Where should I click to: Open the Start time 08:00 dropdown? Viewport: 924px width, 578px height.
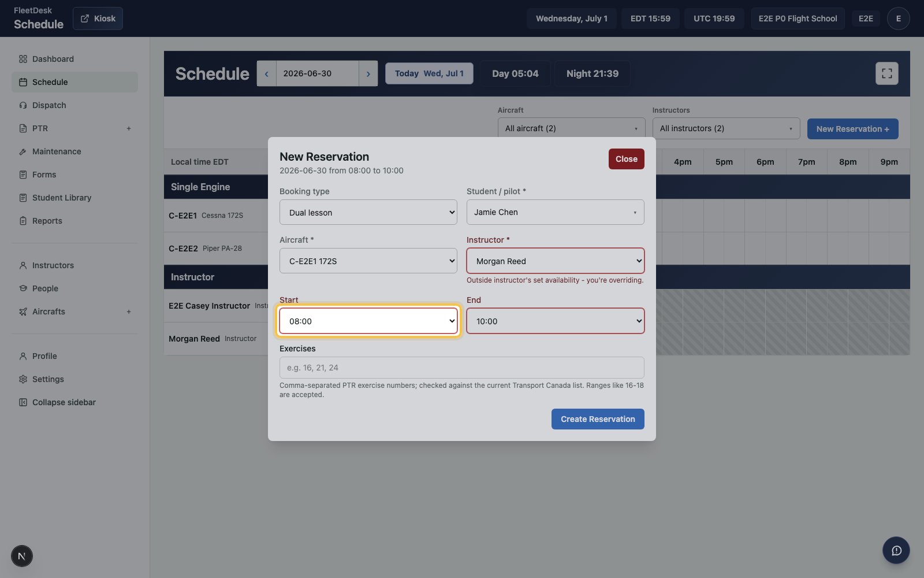point(368,321)
